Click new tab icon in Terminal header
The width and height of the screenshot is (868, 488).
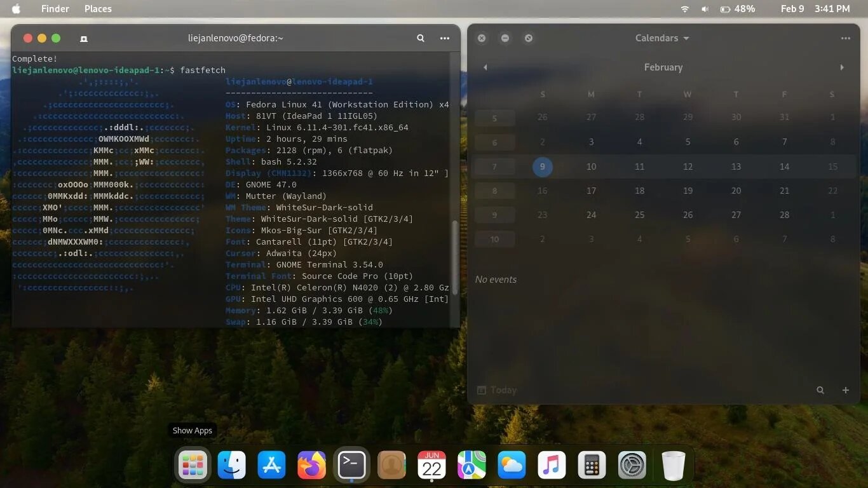pos(83,39)
